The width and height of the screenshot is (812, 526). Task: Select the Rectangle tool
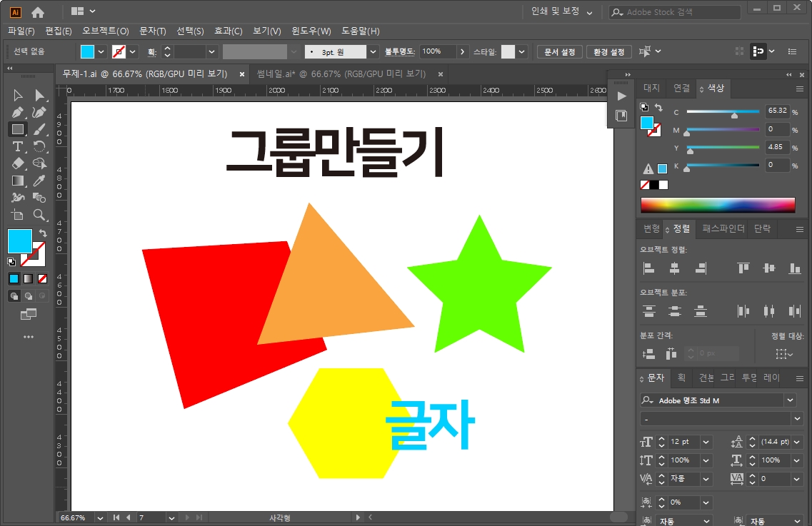click(x=18, y=129)
